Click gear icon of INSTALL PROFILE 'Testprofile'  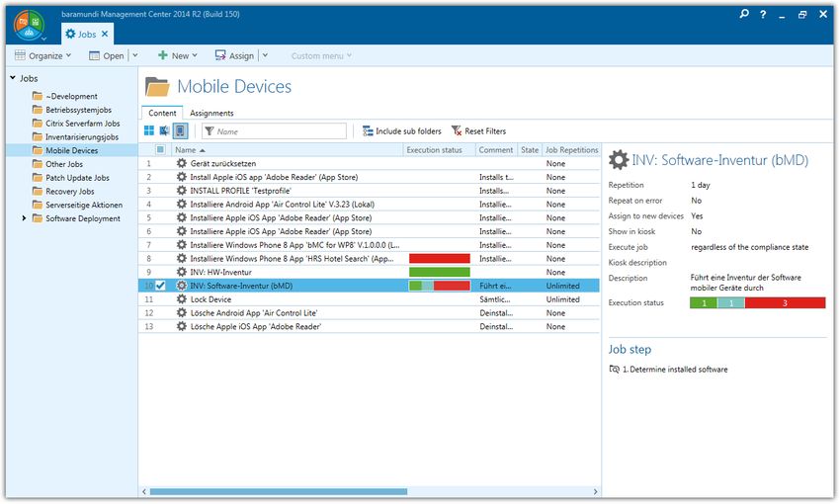182,191
